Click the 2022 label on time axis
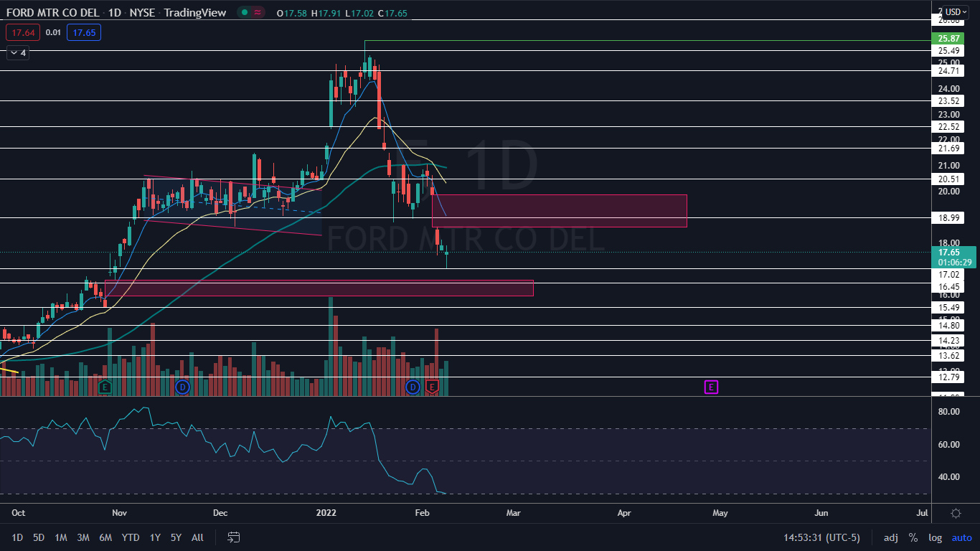 click(x=328, y=513)
